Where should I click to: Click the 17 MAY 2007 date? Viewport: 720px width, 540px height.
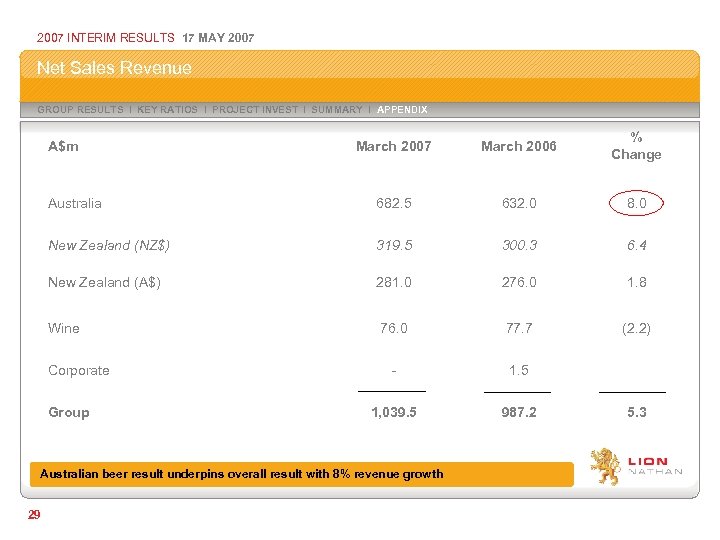[x=218, y=38]
